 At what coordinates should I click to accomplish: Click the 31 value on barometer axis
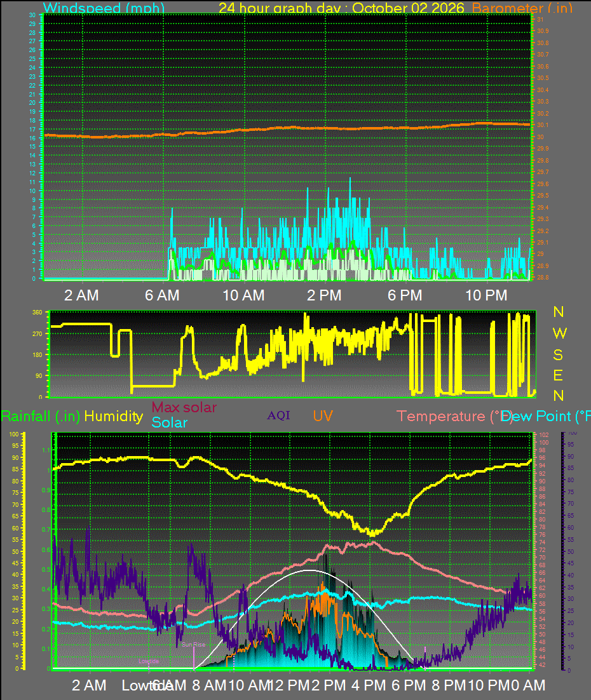tap(540, 20)
